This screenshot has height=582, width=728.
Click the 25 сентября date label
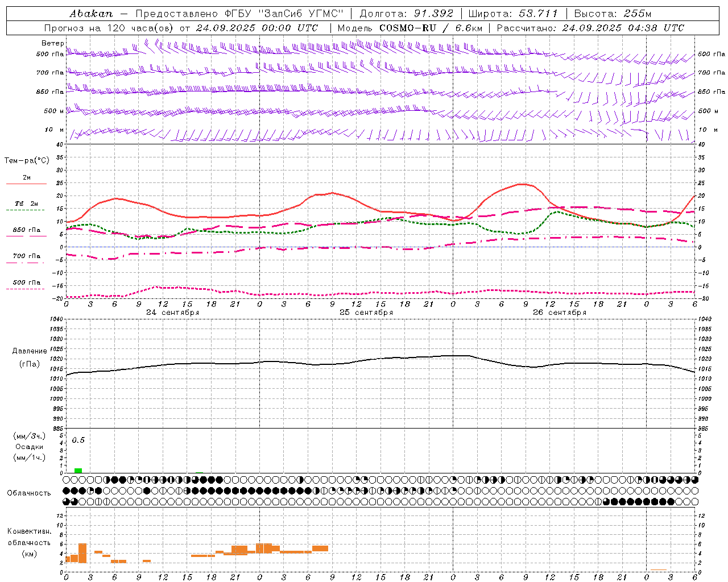click(366, 312)
